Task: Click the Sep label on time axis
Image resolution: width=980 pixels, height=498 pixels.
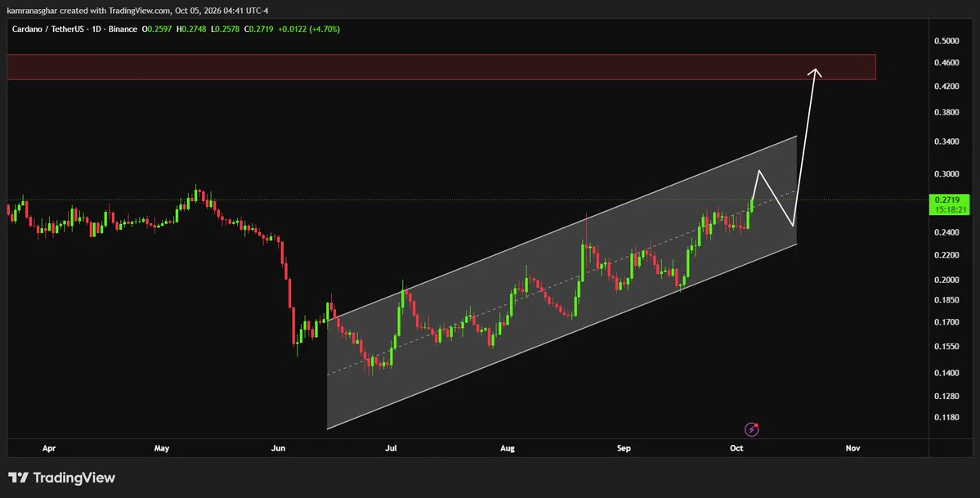Action: click(x=624, y=449)
